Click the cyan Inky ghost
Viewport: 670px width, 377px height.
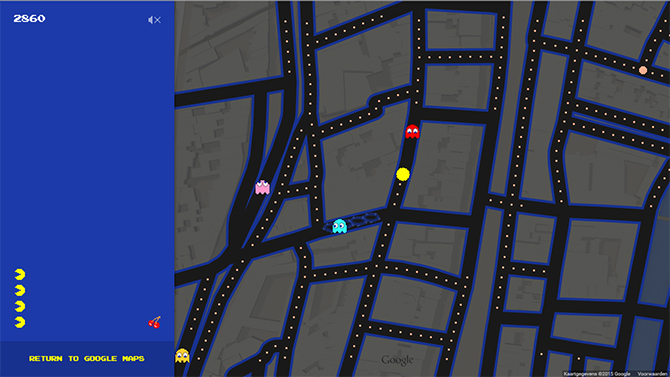(340, 226)
